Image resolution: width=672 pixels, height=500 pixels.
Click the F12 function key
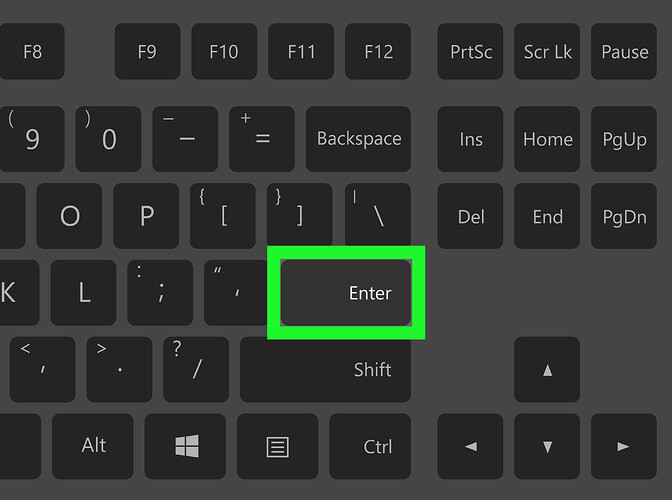(x=378, y=51)
